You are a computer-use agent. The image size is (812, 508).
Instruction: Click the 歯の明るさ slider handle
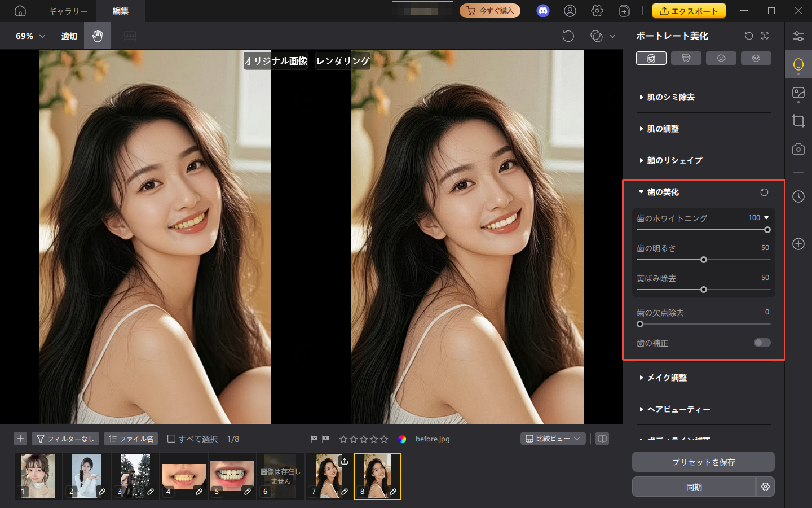703,260
